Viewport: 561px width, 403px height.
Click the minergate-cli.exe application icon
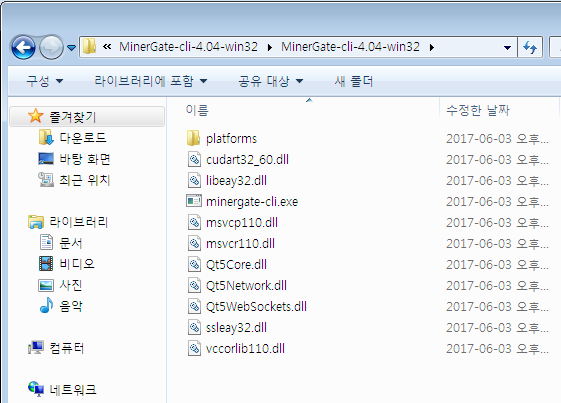point(194,201)
